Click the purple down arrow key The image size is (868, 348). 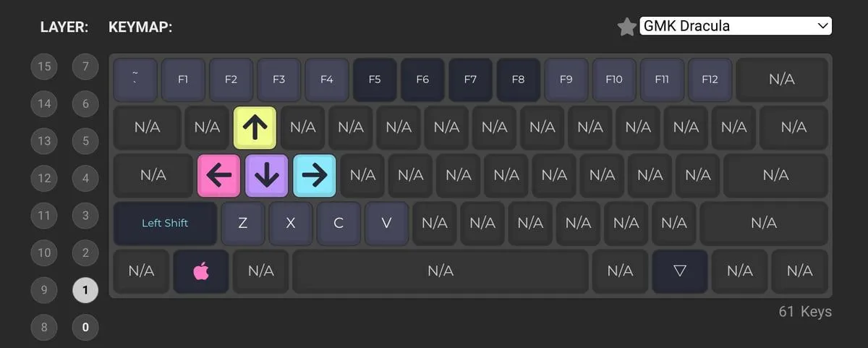pyautogui.click(x=267, y=175)
